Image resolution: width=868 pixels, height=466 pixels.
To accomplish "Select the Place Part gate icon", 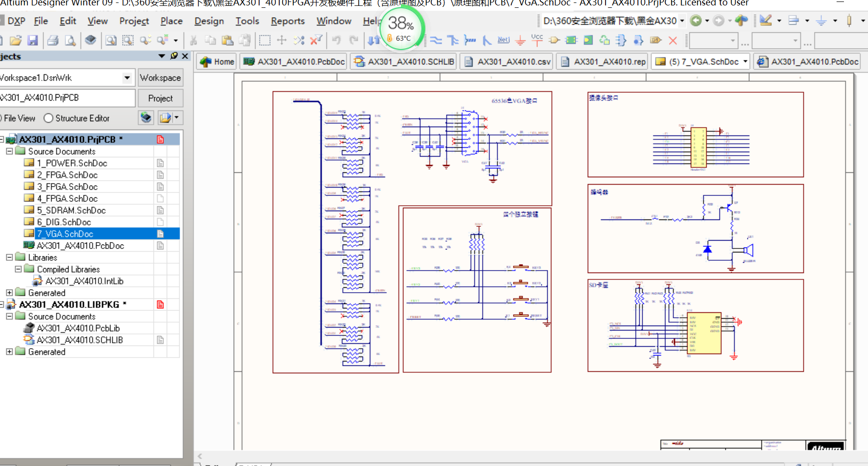I will (x=554, y=40).
